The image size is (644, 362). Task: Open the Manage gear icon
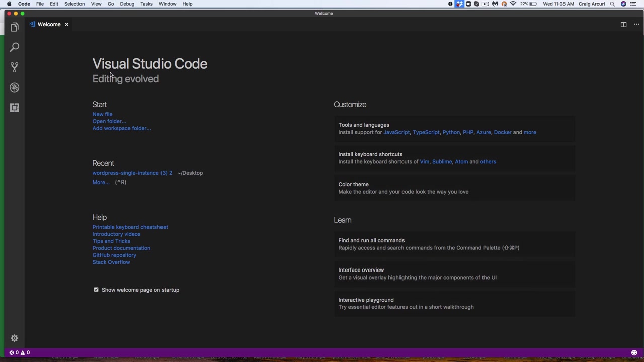[x=14, y=338]
